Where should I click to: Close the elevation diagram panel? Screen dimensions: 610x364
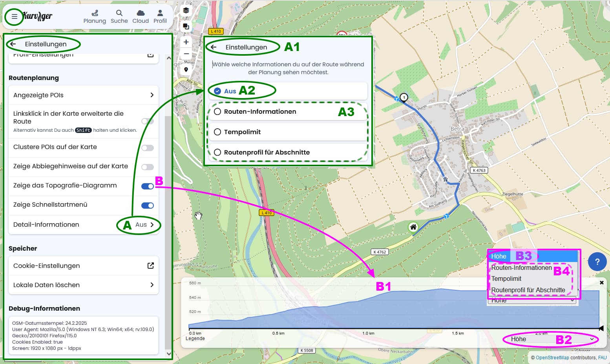coord(601,282)
